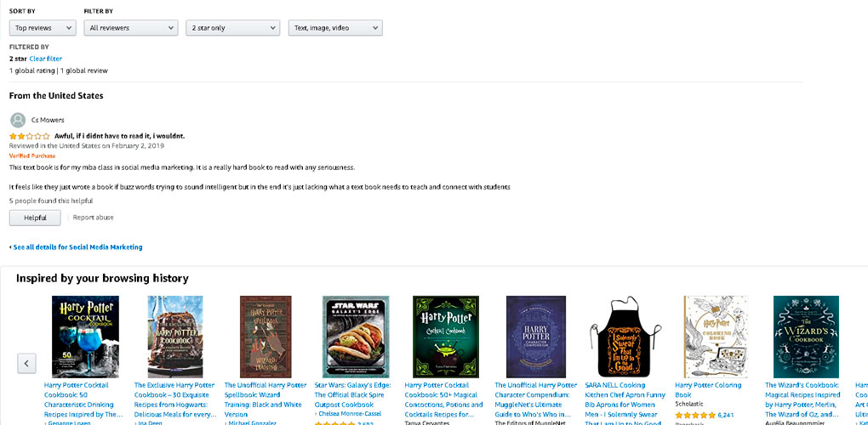Click the 'Inspired by your browsing history' heading

[x=102, y=278]
